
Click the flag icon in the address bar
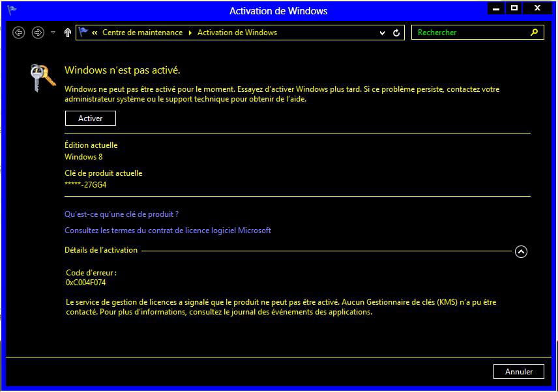tap(83, 32)
